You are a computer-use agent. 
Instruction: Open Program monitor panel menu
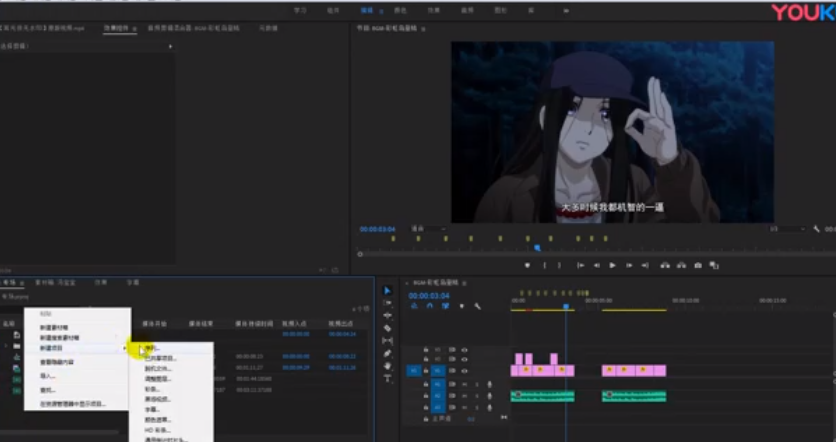point(423,28)
